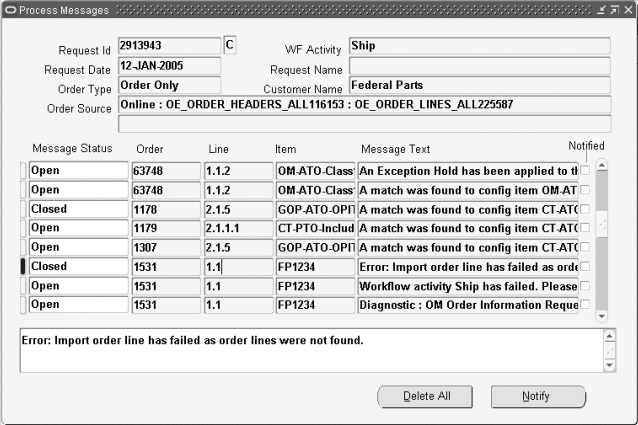Maximize the Process Messages window
Screen dimensions: 638x425
coord(615,10)
